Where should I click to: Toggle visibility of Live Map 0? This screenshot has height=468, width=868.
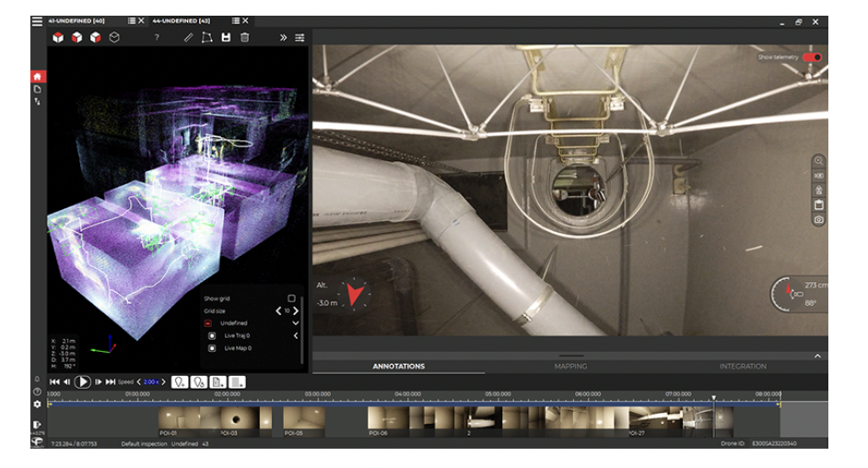(x=211, y=348)
